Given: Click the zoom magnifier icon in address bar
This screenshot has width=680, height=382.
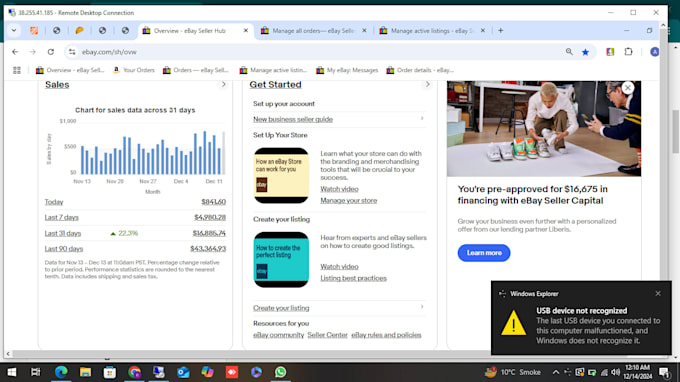Looking at the screenshot, I should click(569, 52).
